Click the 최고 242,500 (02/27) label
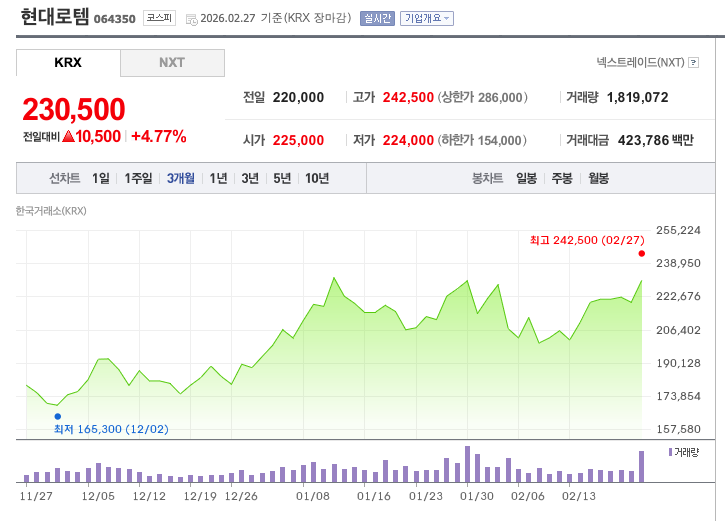Screen dimensions: 725x521 tap(587, 240)
